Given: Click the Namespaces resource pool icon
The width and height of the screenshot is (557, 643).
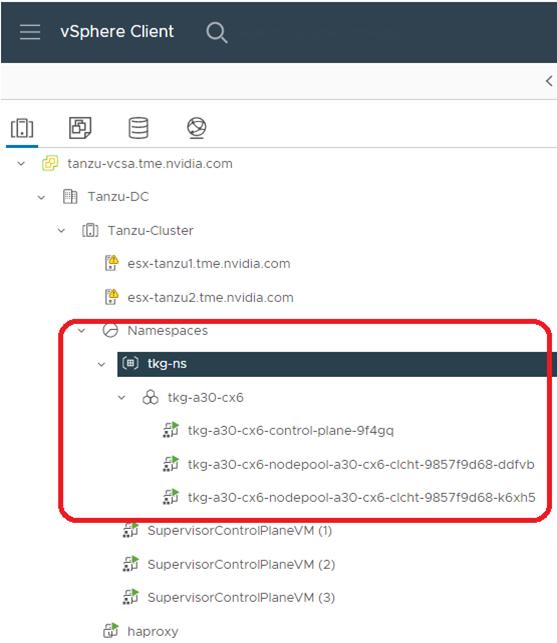Looking at the screenshot, I should (110, 331).
